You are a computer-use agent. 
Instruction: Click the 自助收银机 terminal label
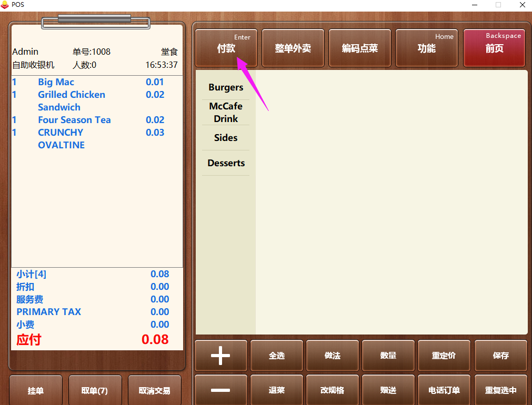point(33,65)
